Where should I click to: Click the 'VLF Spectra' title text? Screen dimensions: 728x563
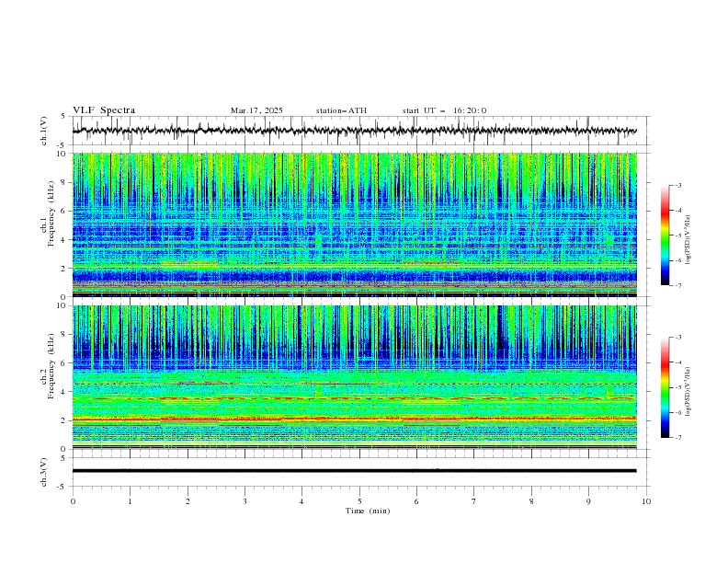[104, 110]
